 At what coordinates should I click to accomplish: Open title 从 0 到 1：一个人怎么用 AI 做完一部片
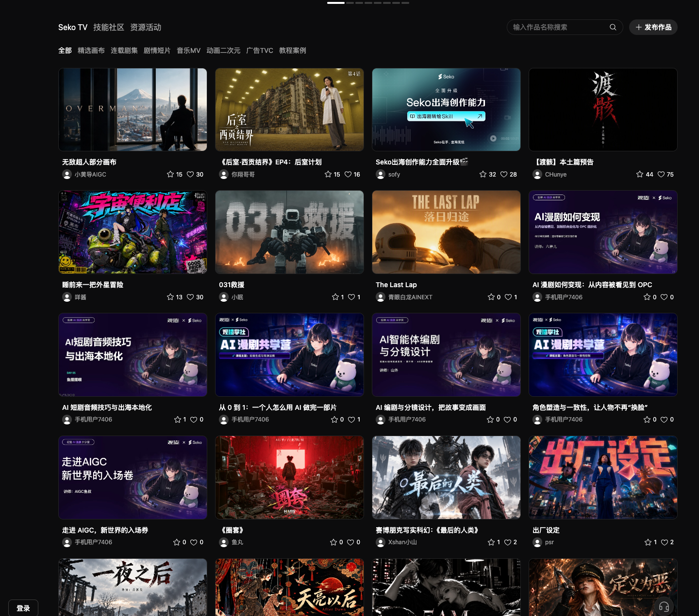pyautogui.click(x=278, y=407)
